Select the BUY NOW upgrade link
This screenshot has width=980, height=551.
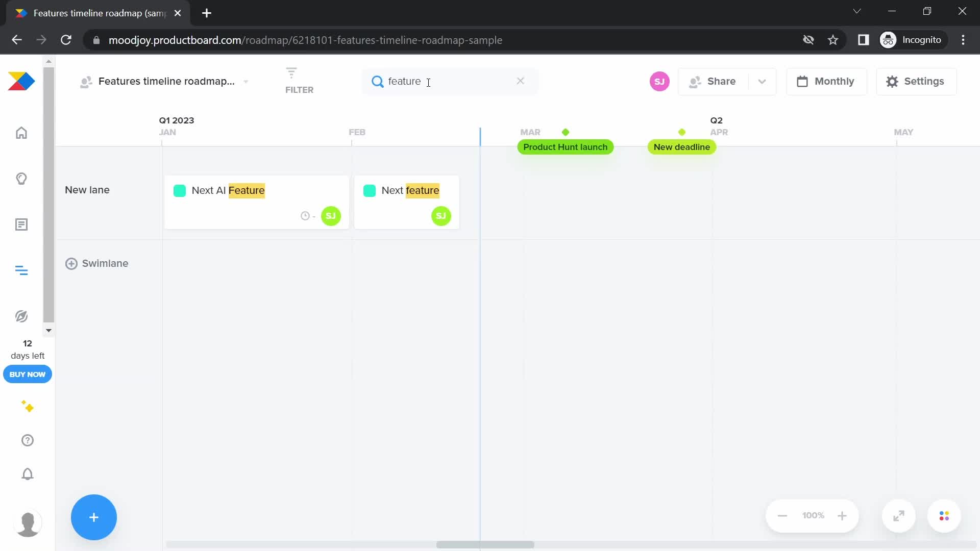27,375
